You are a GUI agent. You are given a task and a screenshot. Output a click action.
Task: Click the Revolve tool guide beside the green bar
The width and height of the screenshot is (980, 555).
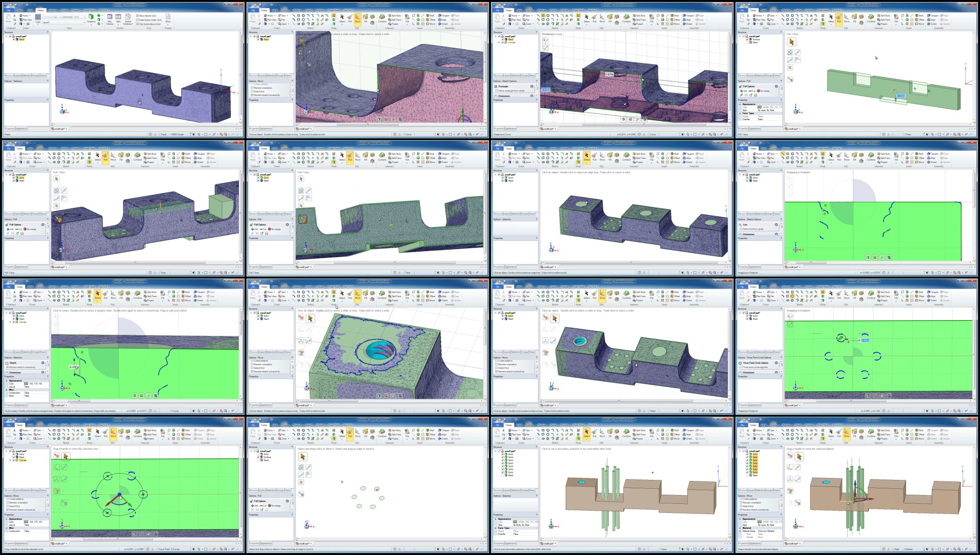[x=790, y=53]
